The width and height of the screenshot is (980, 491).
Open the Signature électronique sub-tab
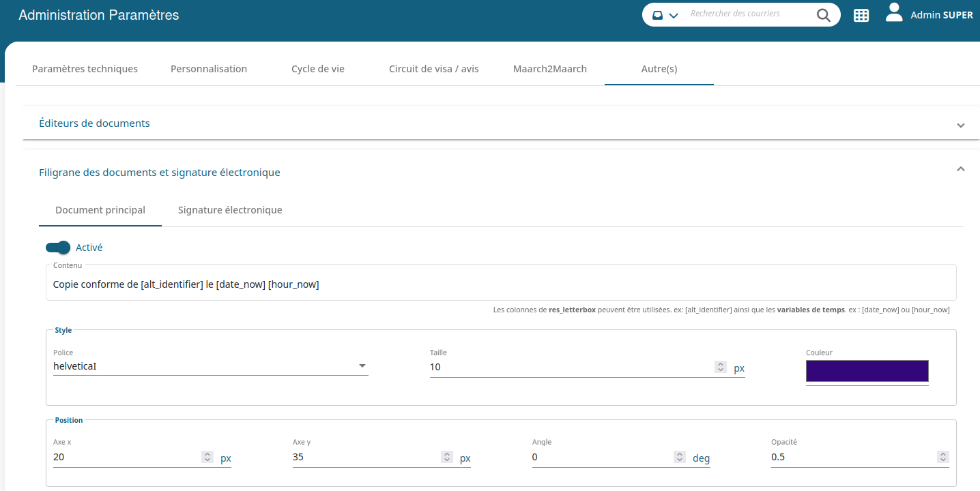tap(230, 210)
